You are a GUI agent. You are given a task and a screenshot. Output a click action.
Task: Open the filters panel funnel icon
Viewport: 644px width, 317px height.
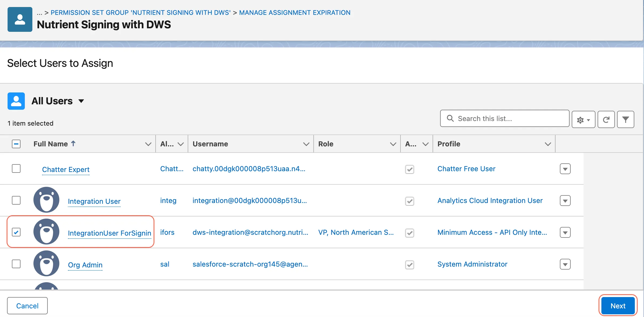[625, 119]
